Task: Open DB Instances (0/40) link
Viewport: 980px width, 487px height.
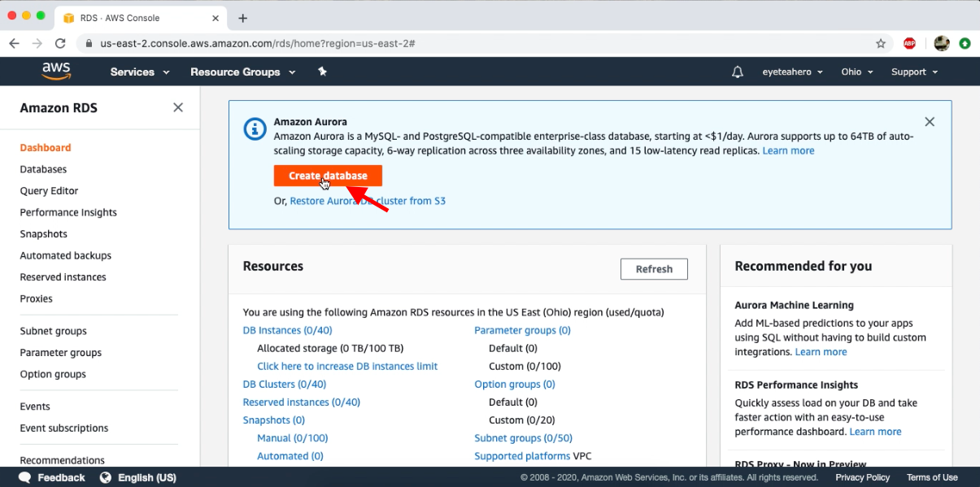Action: pyautogui.click(x=287, y=330)
